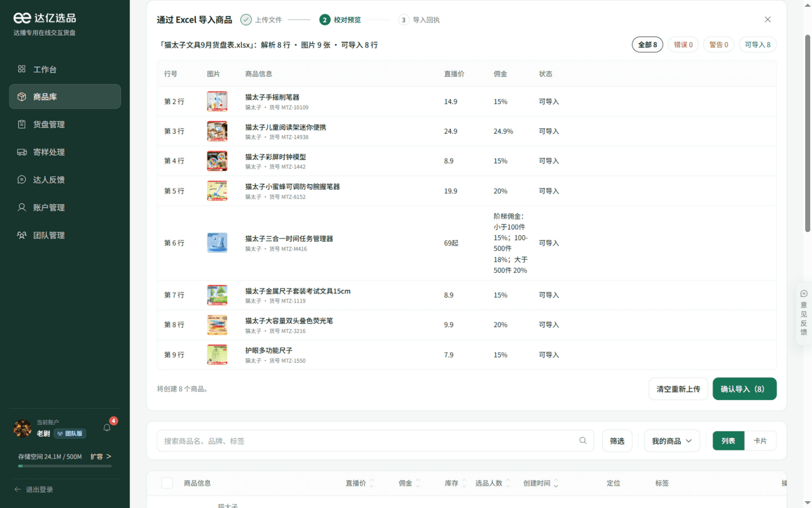Open 工作台 in the sidebar

coord(65,69)
